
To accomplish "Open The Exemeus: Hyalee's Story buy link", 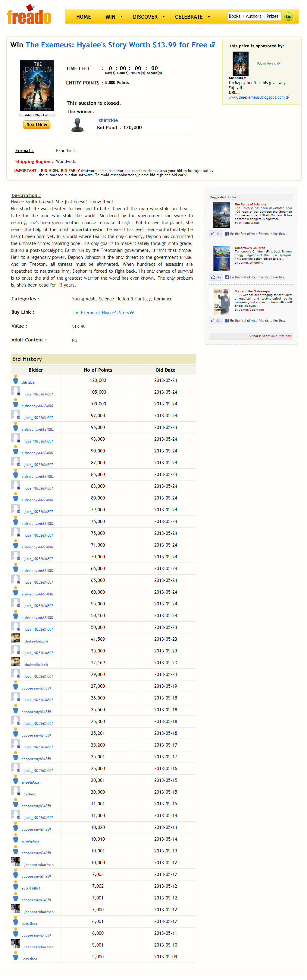I will pyautogui.click(x=100, y=313).
